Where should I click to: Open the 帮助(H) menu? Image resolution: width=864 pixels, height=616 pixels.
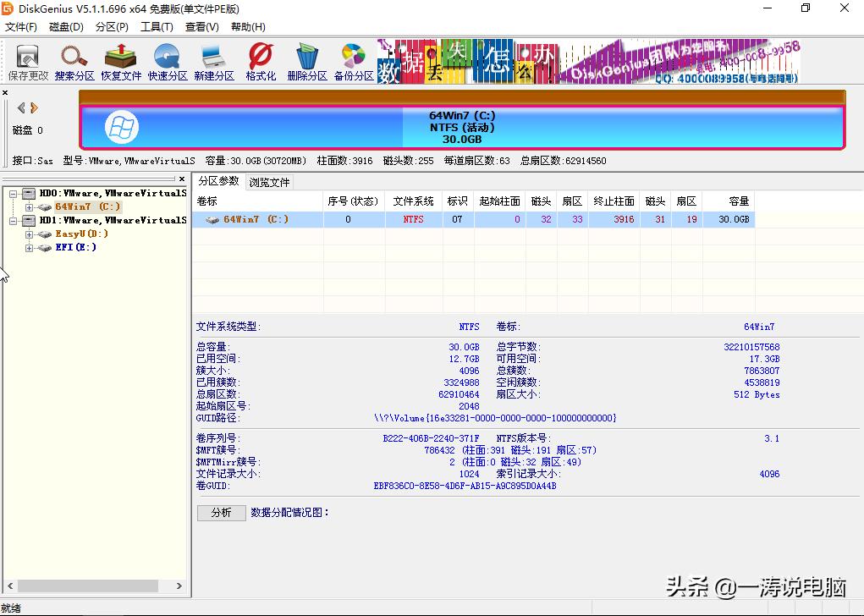(246, 26)
